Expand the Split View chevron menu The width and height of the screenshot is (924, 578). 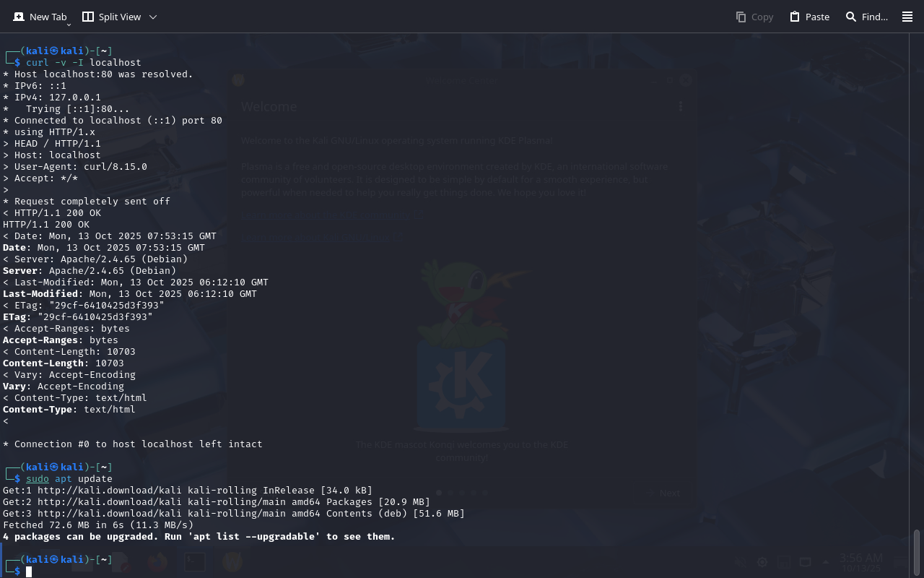pyautogui.click(x=152, y=17)
